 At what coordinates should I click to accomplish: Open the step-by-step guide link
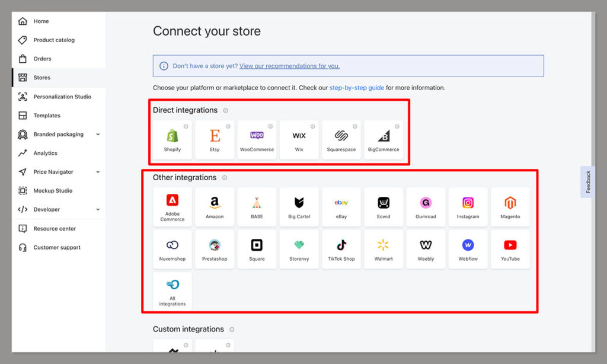click(356, 88)
